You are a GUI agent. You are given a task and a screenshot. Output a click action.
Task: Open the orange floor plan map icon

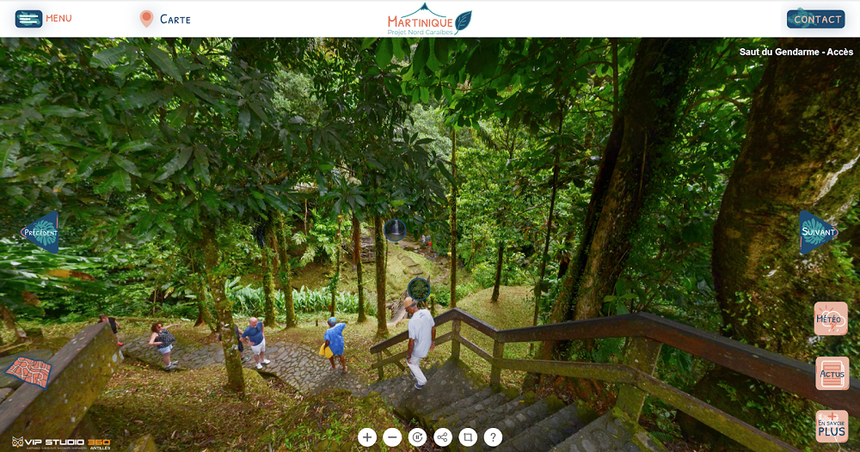29,372
